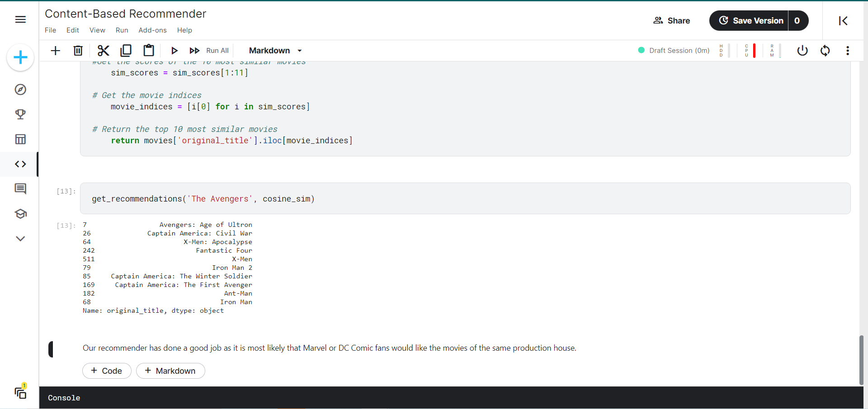Viewport: 868px width, 409px height.
Task: Click the Run All button
Action: tap(209, 51)
